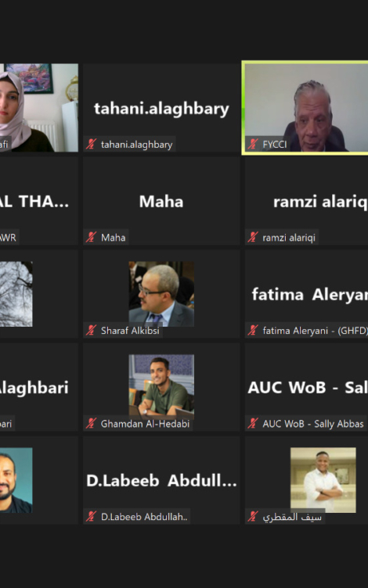Click muted mic icon beside ramzi alariqi
The width and height of the screenshot is (368, 588).
click(x=253, y=237)
